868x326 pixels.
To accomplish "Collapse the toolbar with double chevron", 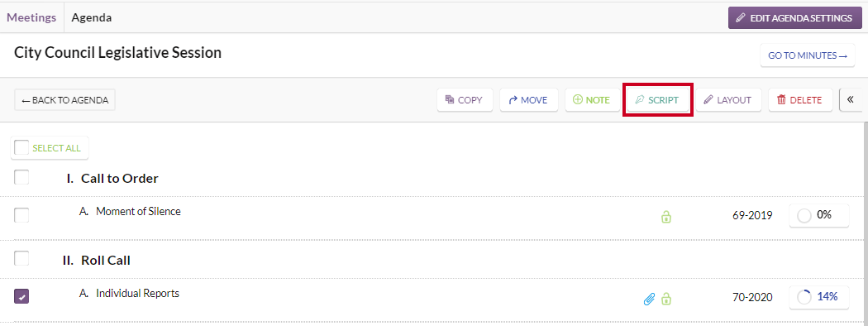I will (851, 100).
